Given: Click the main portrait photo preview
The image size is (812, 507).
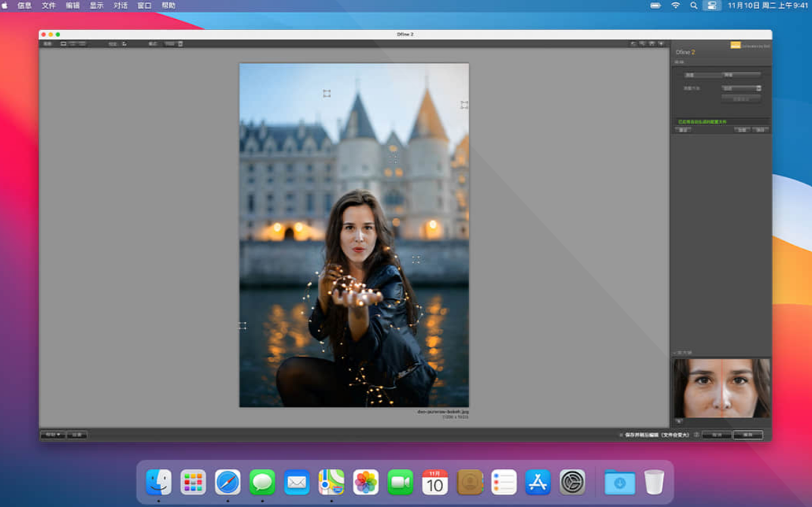Looking at the screenshot, I should pyautogui.click(x=354, y=235).
